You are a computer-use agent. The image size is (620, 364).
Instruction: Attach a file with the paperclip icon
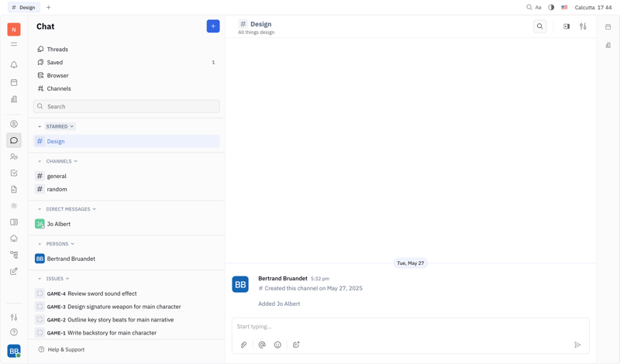coord(243,345)
